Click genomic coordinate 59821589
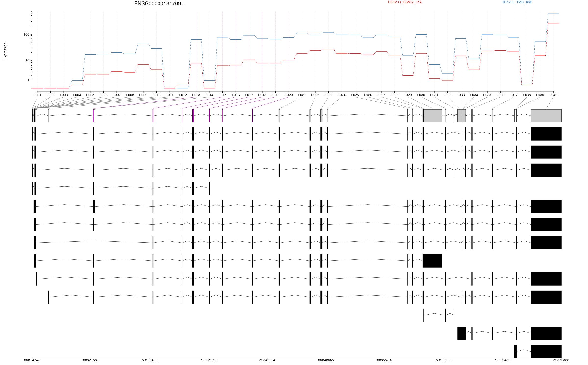The height and width of the screenshot is (365, 588). [91, 360]
